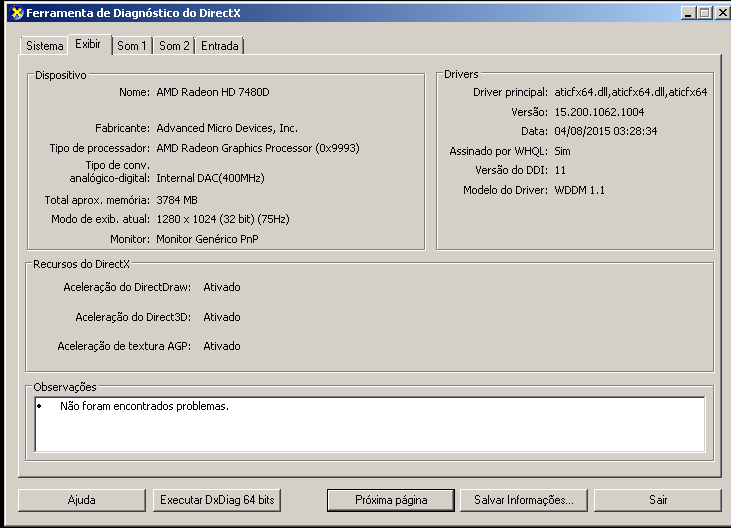Click AMD Radeon Graphics Processor (0x9993) text
Screen dimensions: 731x528
258,148
